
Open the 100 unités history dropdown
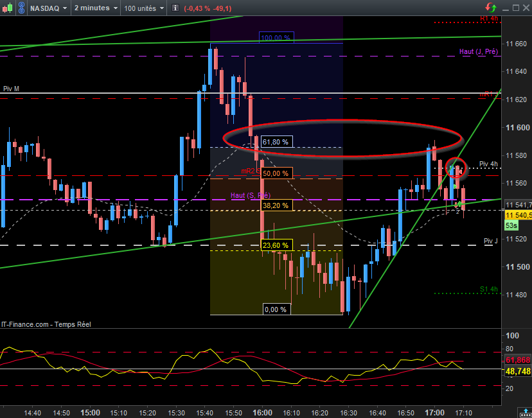144,8
